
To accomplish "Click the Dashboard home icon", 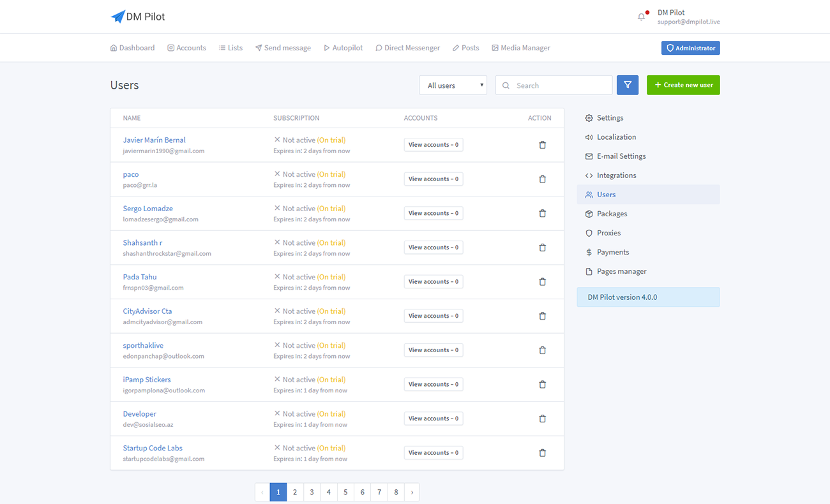I will tap(114, 48).
